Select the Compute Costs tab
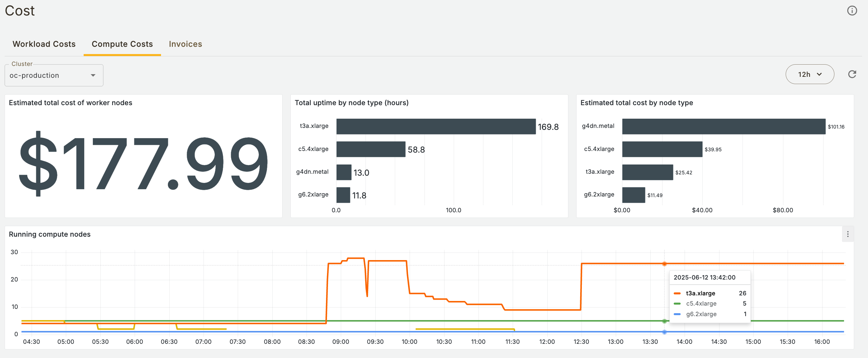This screenshot has height=358, width=868. pos(122,44)
